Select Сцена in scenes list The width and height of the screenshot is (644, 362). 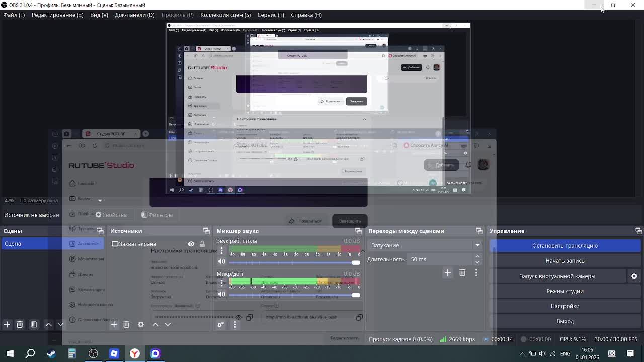pos(53,244)
